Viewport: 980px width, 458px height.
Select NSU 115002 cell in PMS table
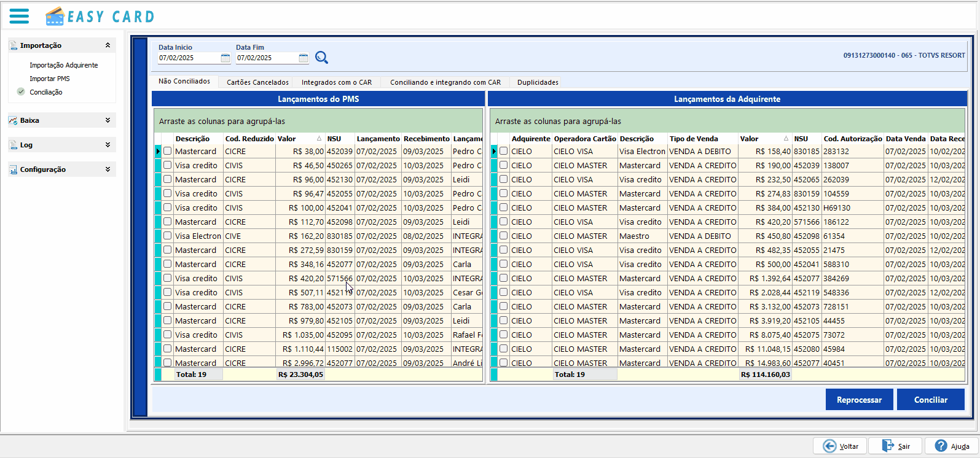[340, 349]
